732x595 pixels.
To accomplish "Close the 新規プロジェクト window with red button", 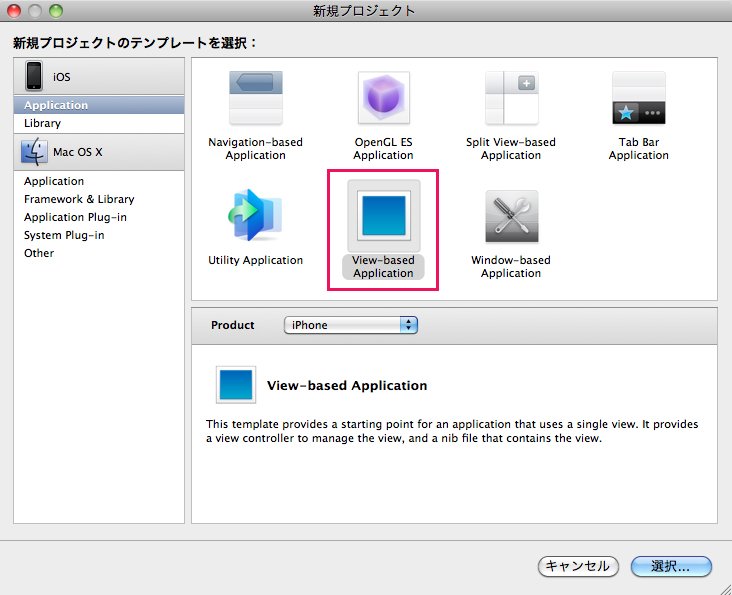I will 14,10.
